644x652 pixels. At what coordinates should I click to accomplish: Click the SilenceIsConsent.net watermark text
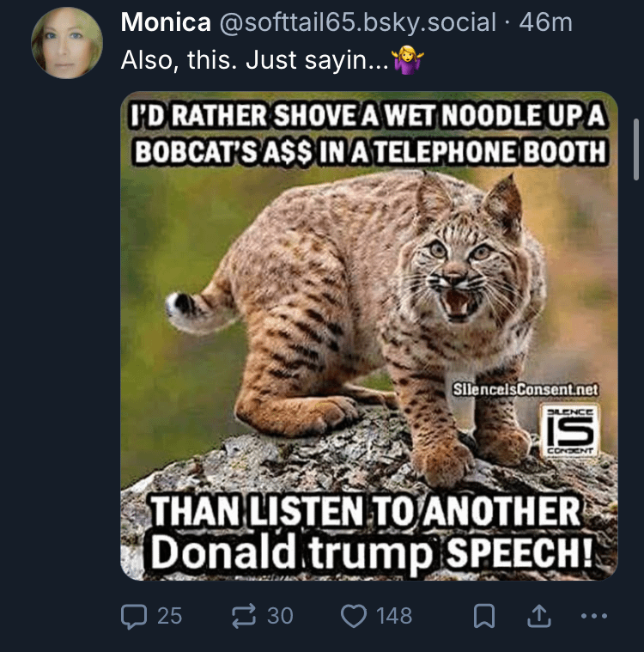tap(526, 388)
